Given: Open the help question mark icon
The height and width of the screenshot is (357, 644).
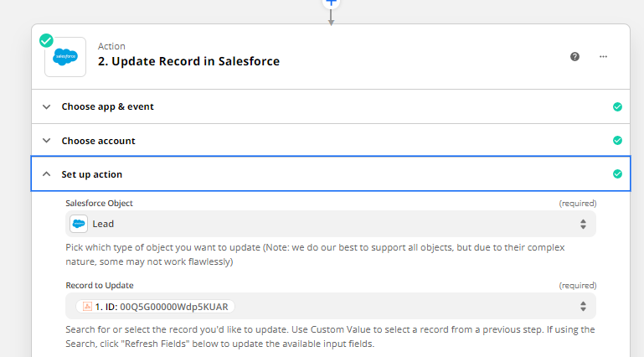Looking at the screenshot, I should coord(574,57).
